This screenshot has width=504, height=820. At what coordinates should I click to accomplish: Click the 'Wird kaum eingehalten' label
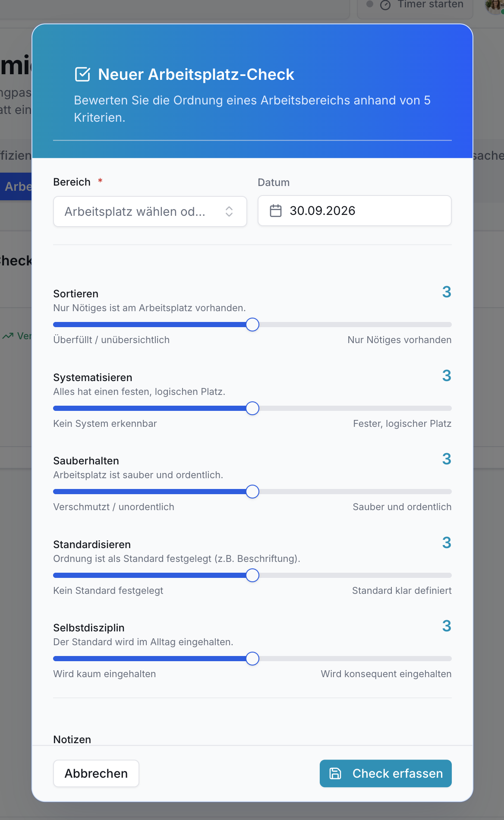tap(104, 674)
